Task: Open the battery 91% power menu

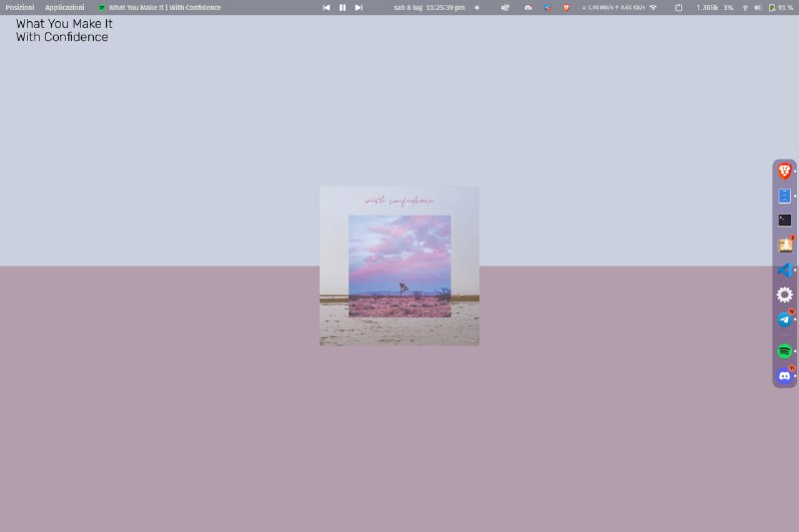Action: click(x=780, y=7)
